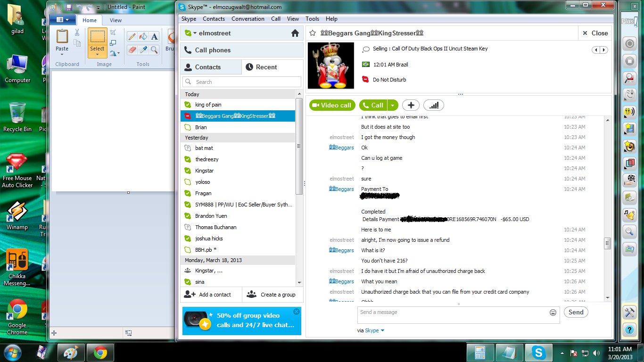The image size is (644, 362).
Task: Click Skype icon in the taskbar
Action: click(538, 352)
